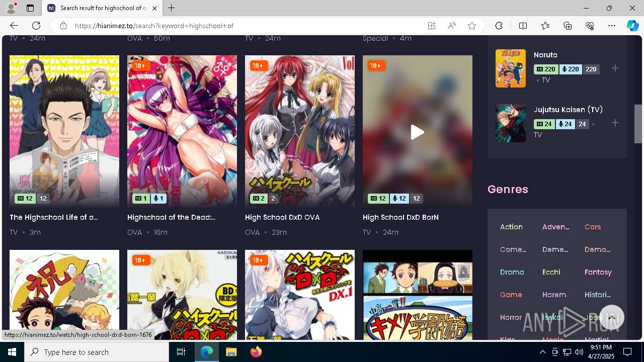Click the page vertical scrollbar thumb
This screenshot has width=644, height=362.
click(638, 124)
